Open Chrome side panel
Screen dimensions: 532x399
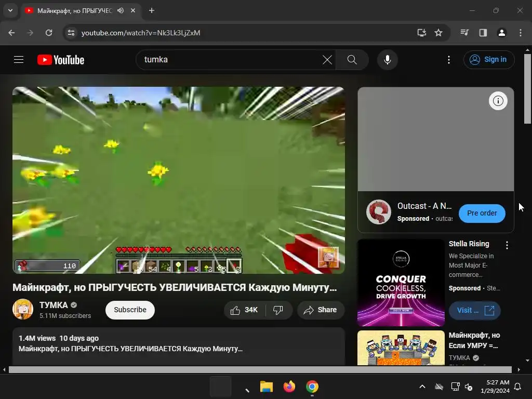click(483, 33)
